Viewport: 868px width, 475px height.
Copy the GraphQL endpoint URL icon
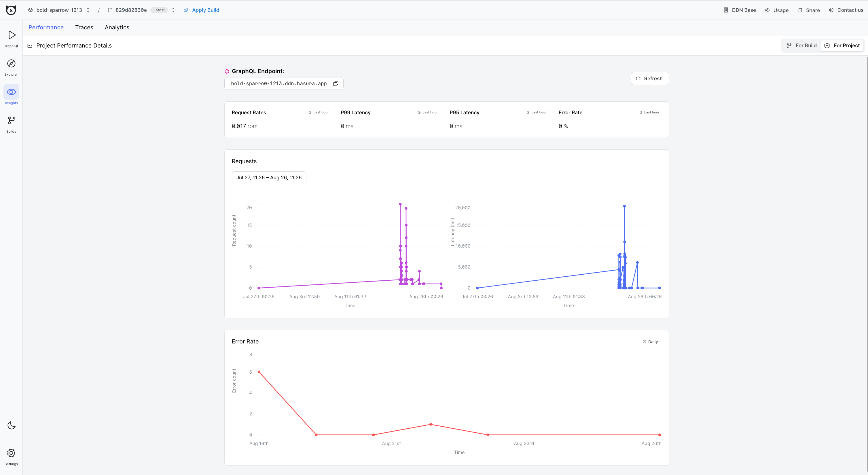click(x=336, y=83)
